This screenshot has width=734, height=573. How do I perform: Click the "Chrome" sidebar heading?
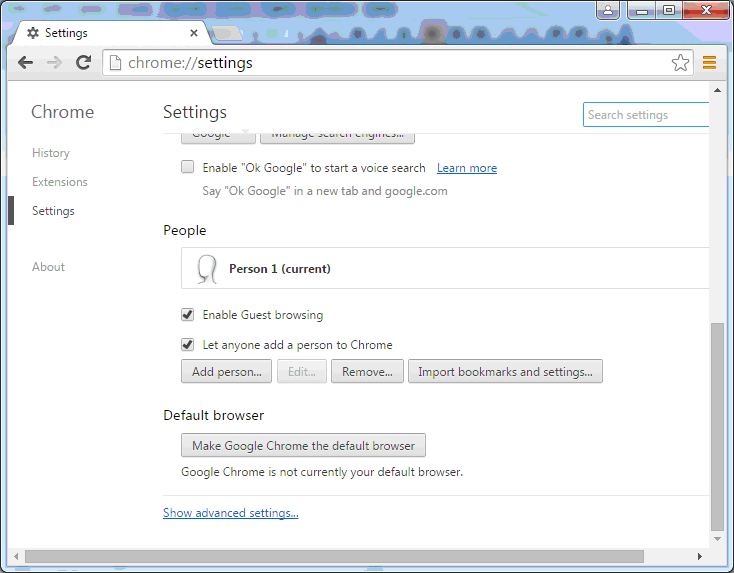pyautogui.click(x=62, y=112)
